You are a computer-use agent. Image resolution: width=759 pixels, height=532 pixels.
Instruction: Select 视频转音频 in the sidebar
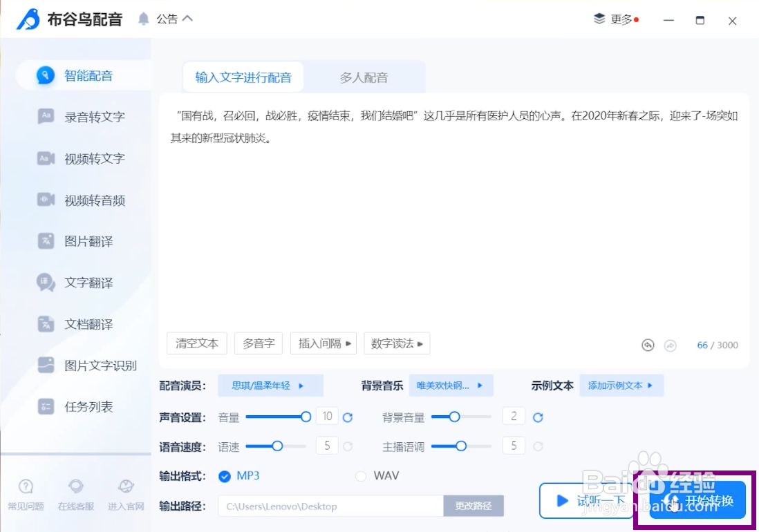coord(95,200)
